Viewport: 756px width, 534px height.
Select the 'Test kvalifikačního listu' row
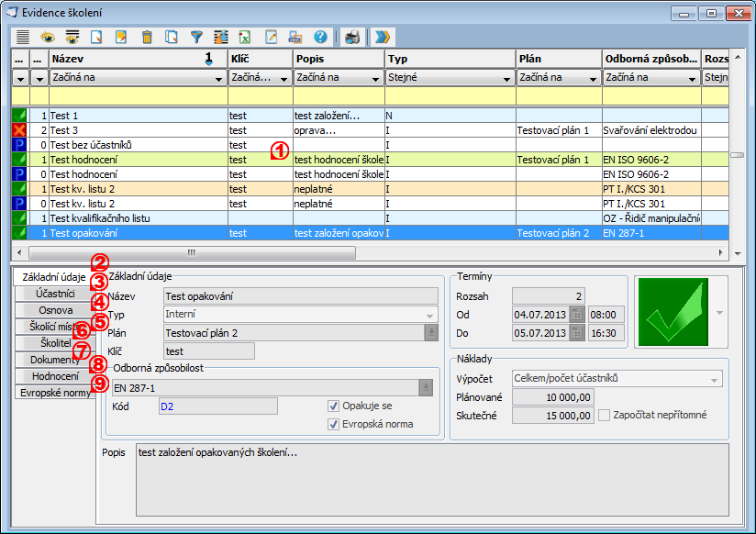[x=99, y=219]
